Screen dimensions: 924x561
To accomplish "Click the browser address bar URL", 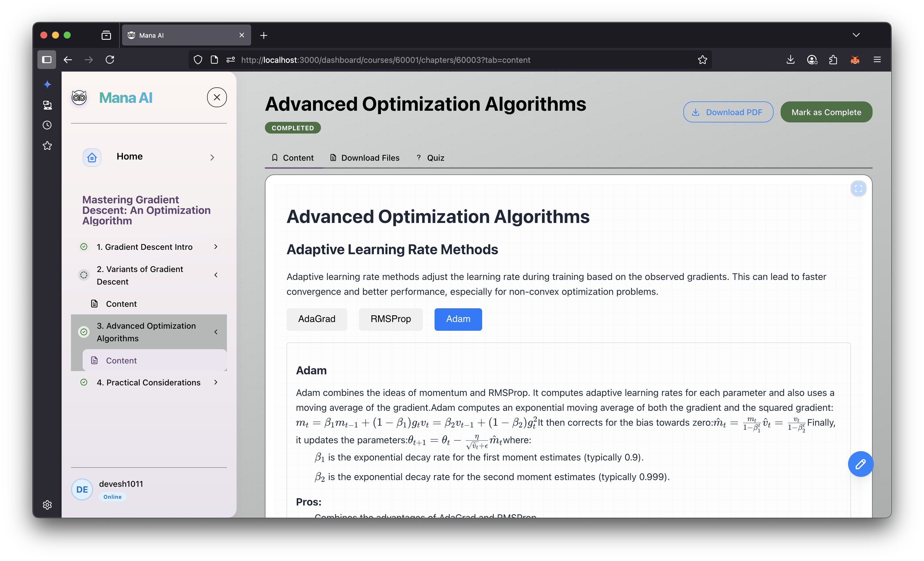I will [x=385, y=60].
